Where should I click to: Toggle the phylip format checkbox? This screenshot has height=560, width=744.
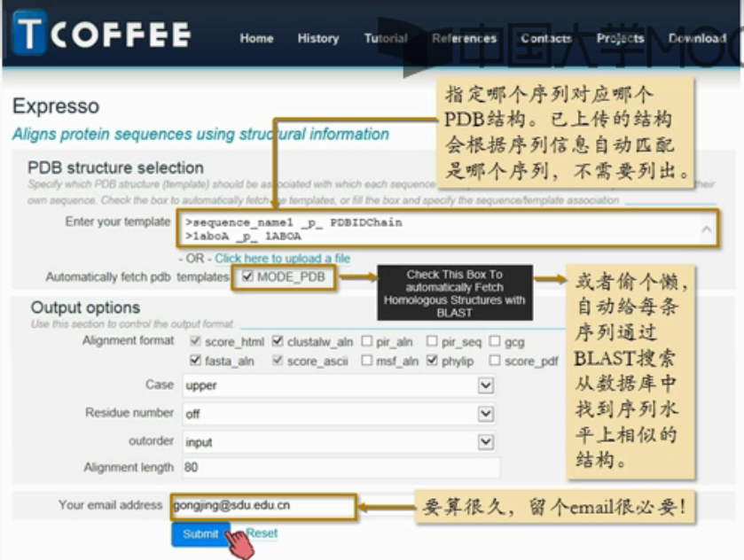pos(431,361)
